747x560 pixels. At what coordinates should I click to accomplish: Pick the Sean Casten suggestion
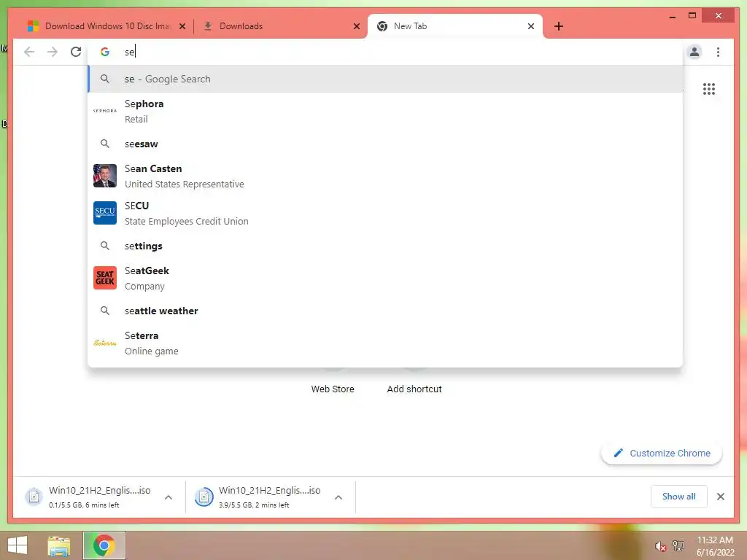(x=385, y=176)
